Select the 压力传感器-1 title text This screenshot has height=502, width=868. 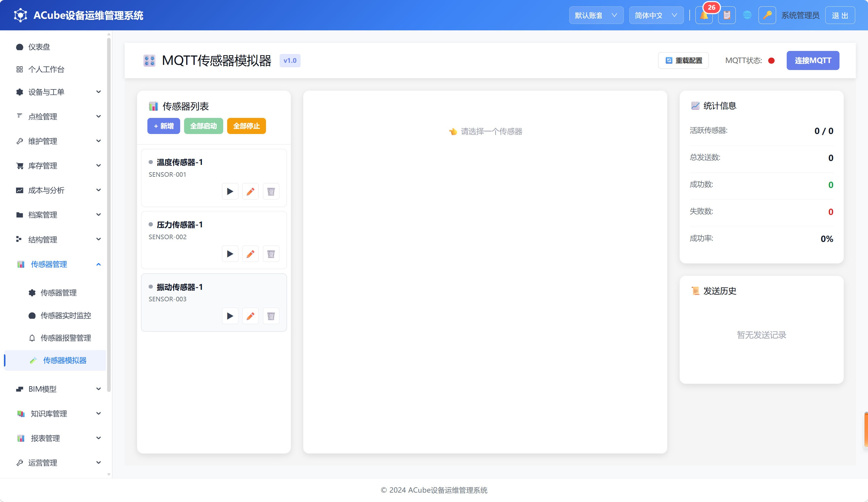point(180,225)
